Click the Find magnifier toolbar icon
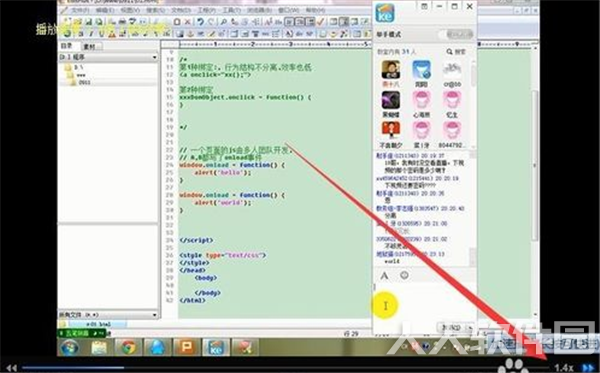The height and width of the screenshot is (373, 600). 224,21
